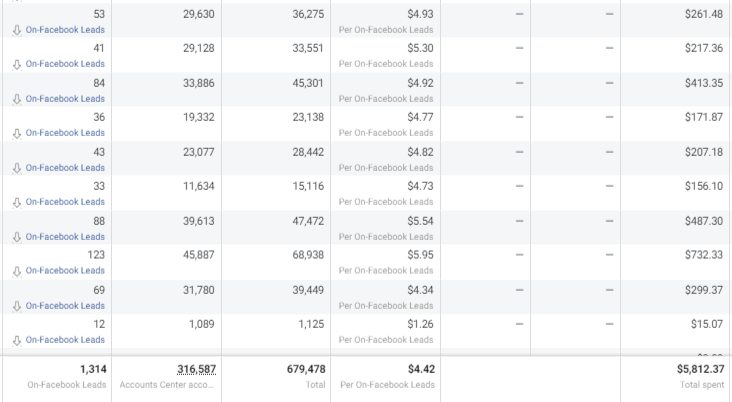
Task: Click the leads icon under 123 results
Action: coord(16,271)
